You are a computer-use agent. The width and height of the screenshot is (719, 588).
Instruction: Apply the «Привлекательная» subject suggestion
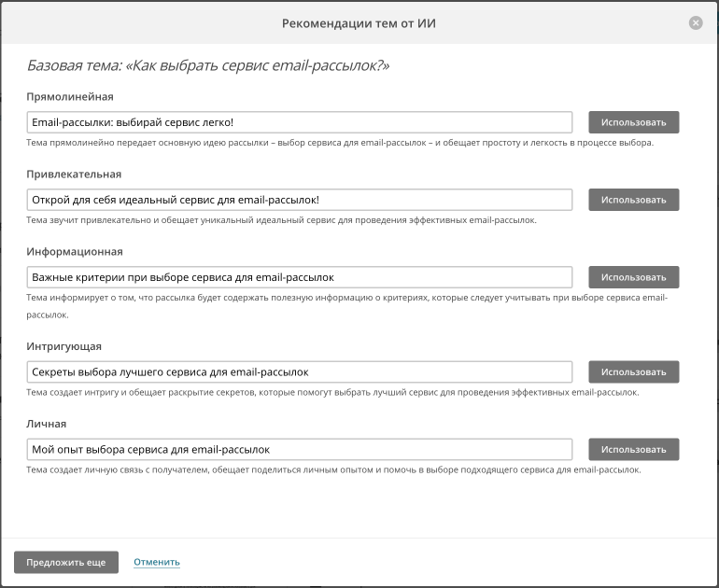click(633, 200)
